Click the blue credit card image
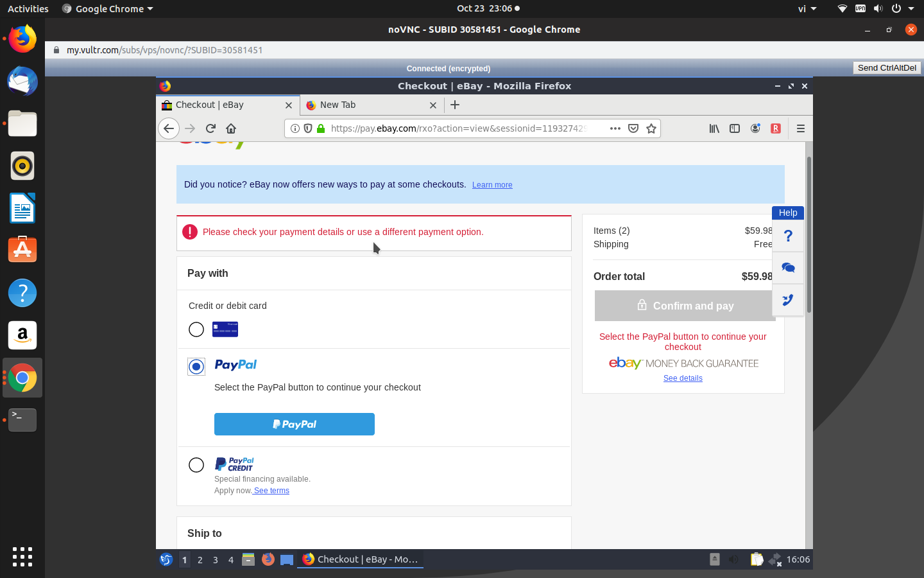The image size is (924, 578). [225, 329]
